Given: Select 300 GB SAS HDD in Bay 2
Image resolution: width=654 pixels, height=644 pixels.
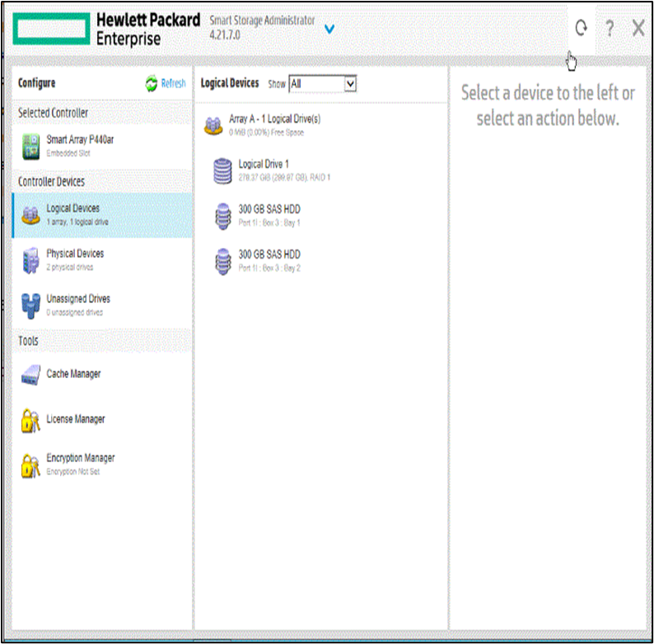Looking at the screenshot, I should click(x=321, y=261).
